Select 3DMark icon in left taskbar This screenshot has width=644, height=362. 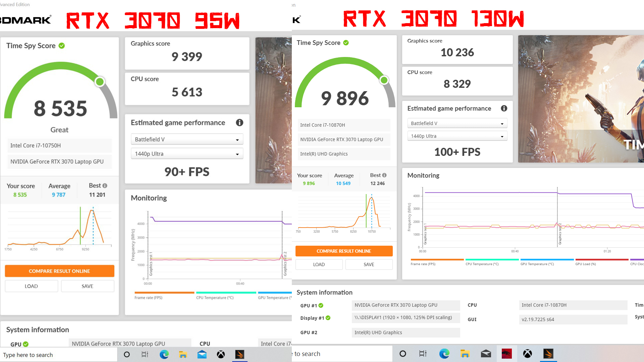tap(239, 355)
